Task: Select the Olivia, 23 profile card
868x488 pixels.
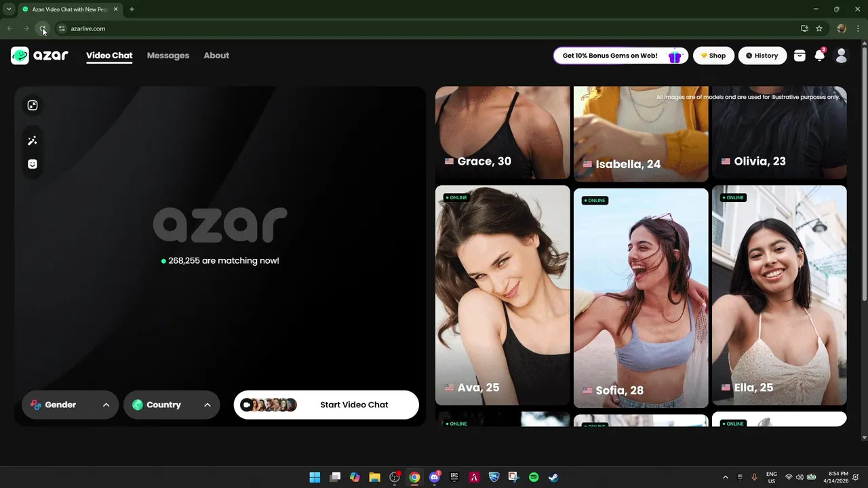Action: 779,132
